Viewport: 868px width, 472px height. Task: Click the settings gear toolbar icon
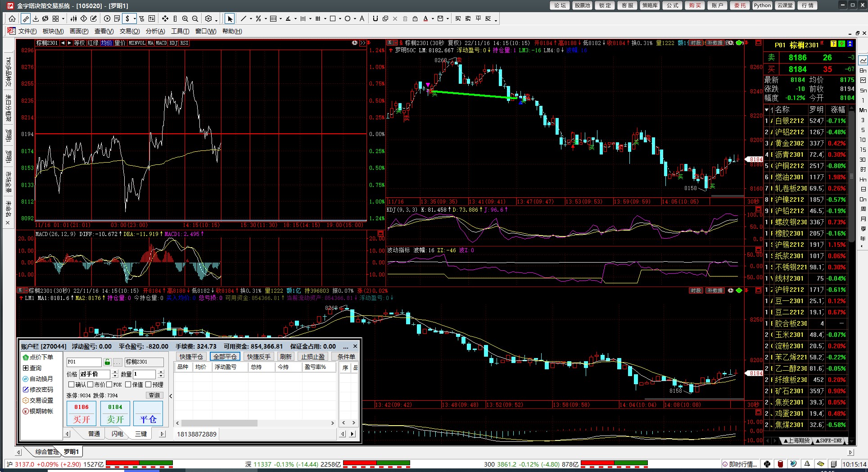[208, 18]
